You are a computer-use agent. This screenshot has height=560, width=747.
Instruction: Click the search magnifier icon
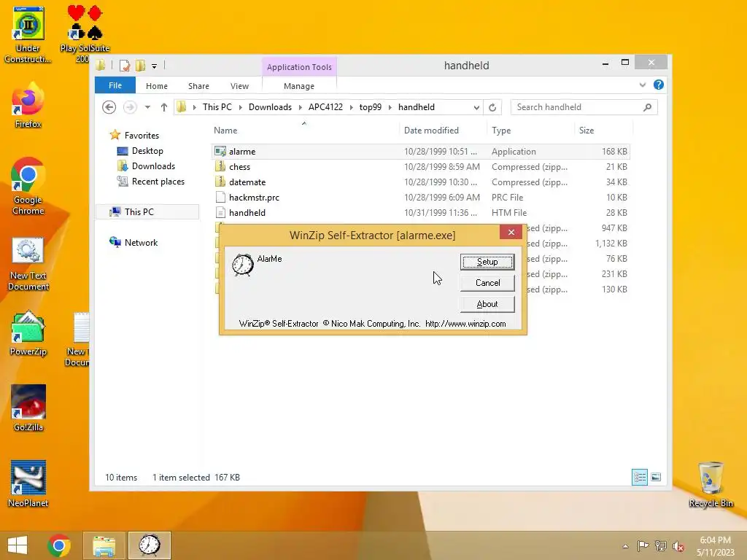click(648, 107)
